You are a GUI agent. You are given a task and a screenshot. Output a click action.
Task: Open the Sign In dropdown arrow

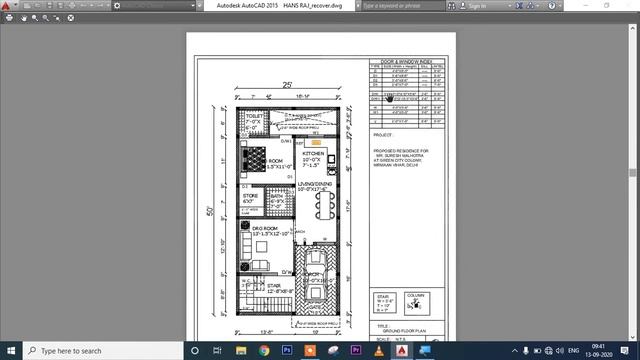click(x=510, y=6)
